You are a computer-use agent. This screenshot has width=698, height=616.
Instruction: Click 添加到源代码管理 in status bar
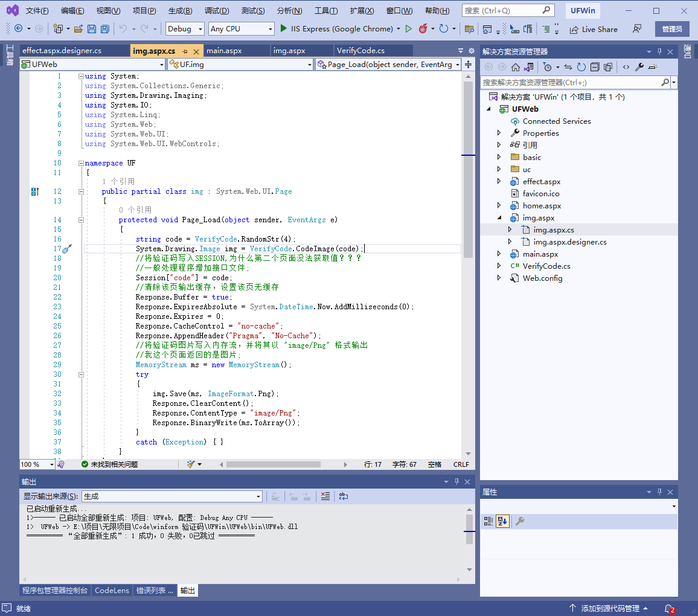pyautogui.click(x=608, y=608)
